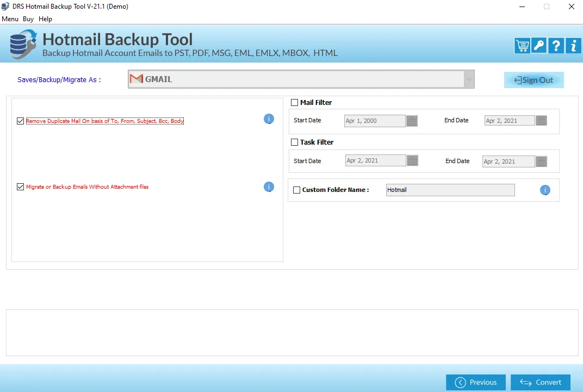Click the Previous button
The image size is (583, 392).
[x=476, y=382]
